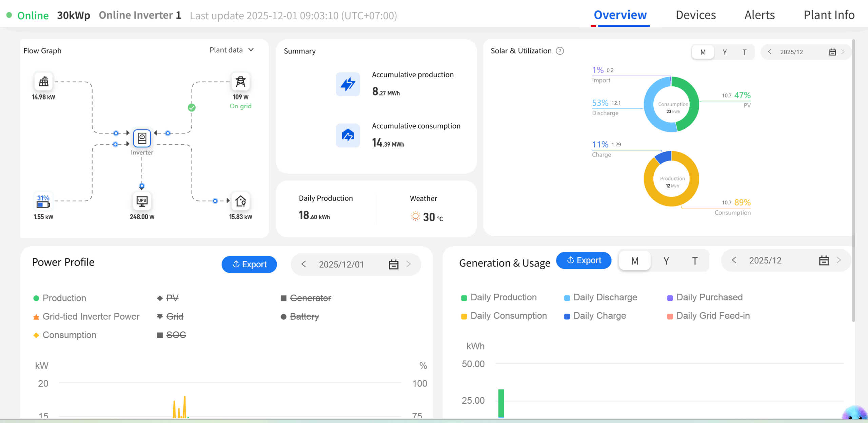Open Power Profile calendar picker icon
The height and width of the screenshot is (423, 868).
pos(393,265)
